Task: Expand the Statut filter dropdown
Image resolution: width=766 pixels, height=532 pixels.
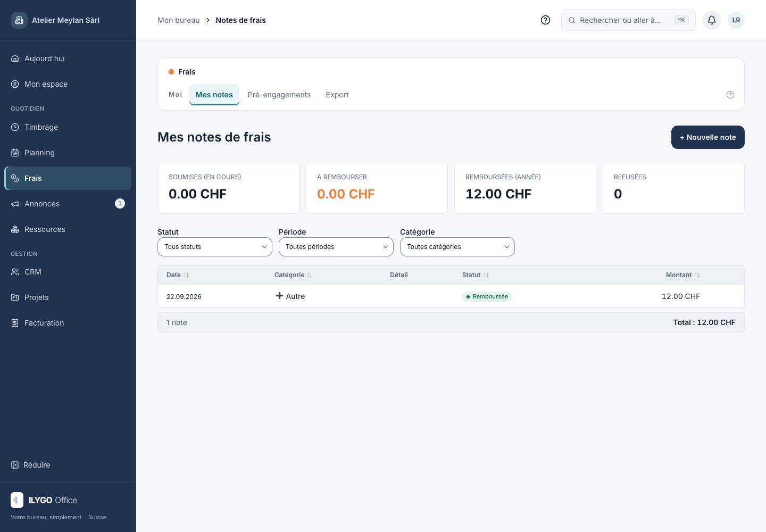Action: [215, 247]
